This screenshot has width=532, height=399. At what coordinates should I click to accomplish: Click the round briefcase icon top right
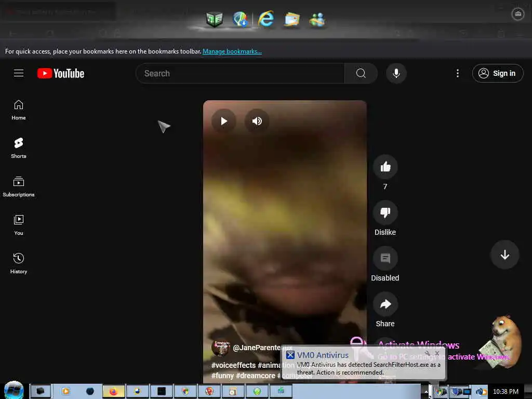[518, 14]
